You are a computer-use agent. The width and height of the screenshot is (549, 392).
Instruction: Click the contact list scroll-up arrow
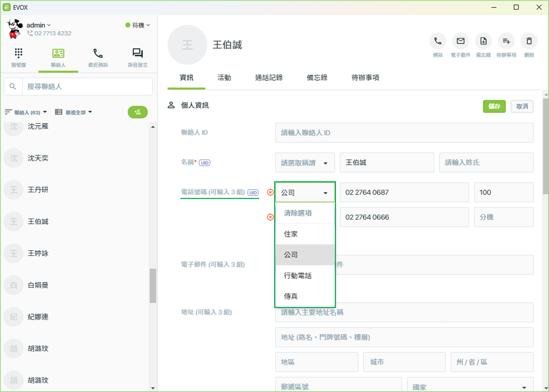pos(153,127)
